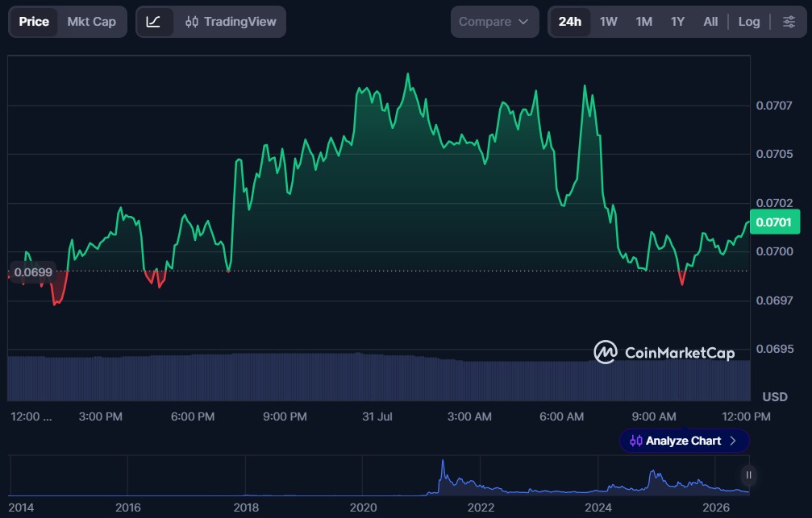The image size is (812, 518).
Task: Click 2022 on the mini timeline
Action: [481, 508]
